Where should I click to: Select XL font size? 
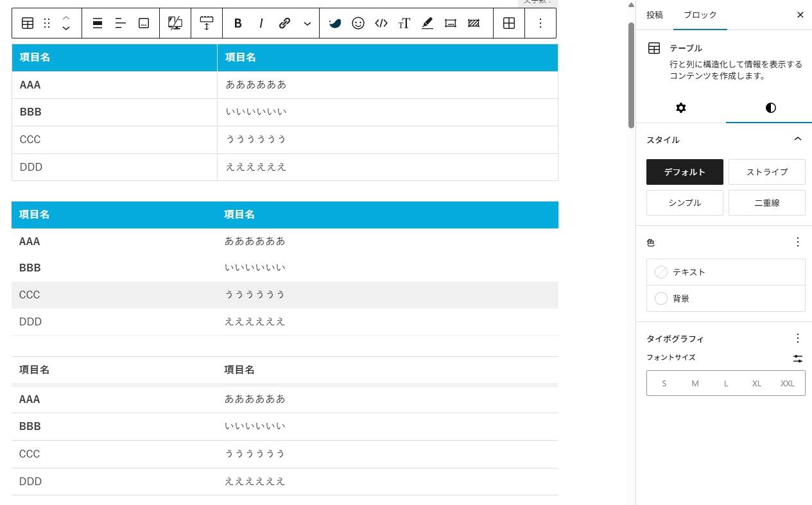pos(756,384)
